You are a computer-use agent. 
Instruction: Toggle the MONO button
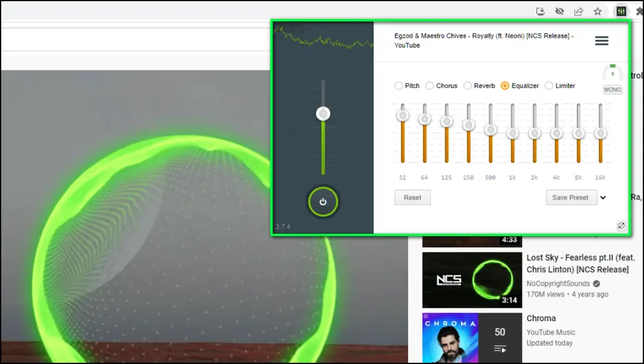pyautogui.click(x=613, y=89)
